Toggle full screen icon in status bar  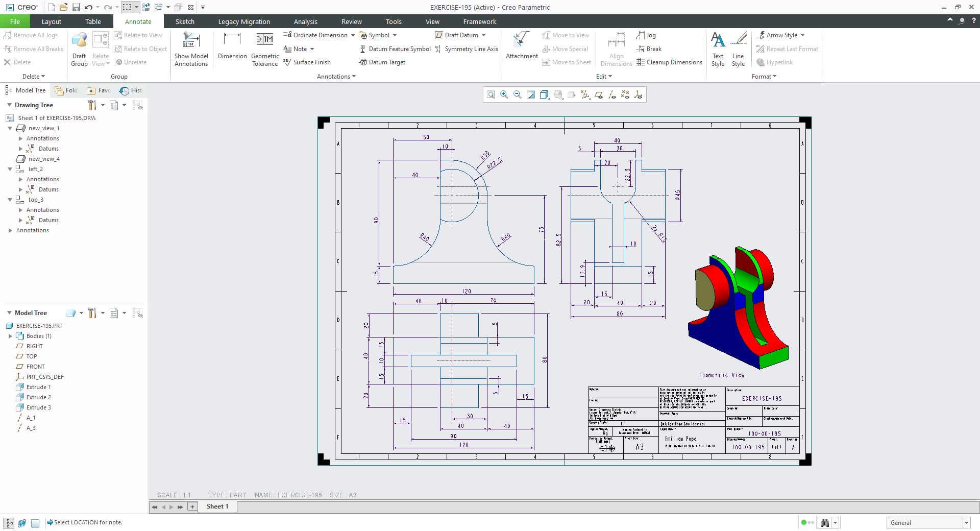35,523
